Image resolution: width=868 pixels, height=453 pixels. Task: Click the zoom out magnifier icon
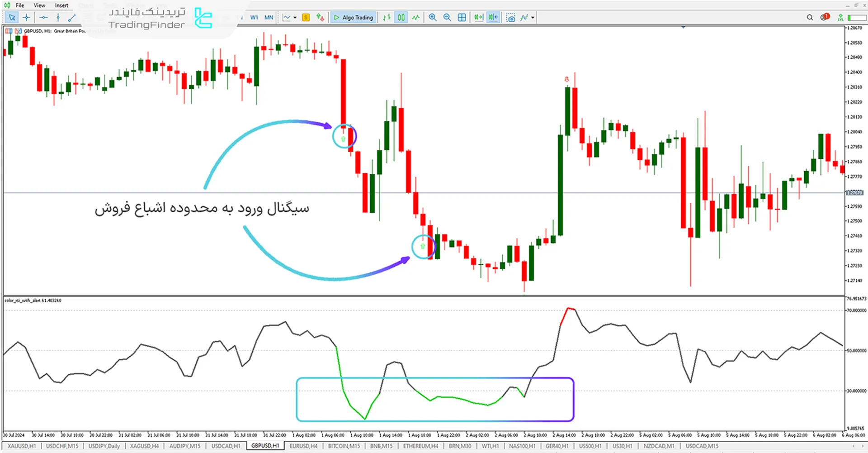[447, 18]
